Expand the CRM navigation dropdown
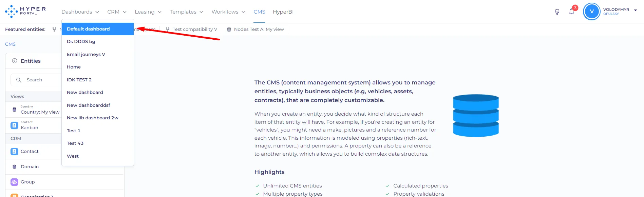The height and width of the screenshot is (197, 644). click(117, 12)
